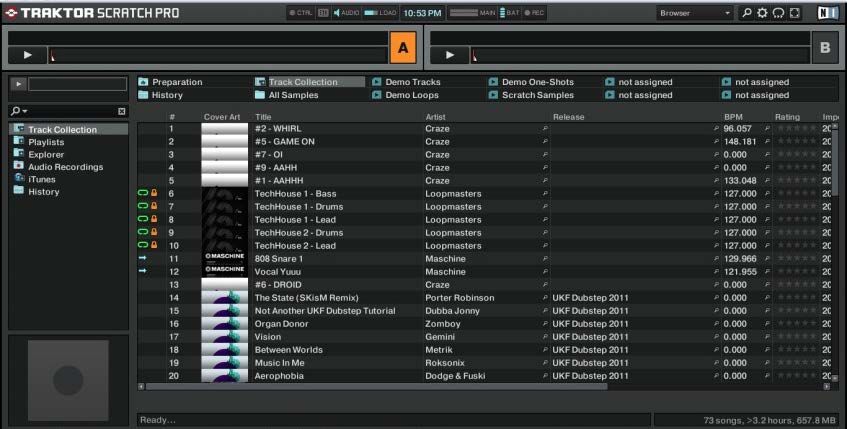Open the Browser layout dropdown
This screenshot has width=847, height=429.
point(695,13)
